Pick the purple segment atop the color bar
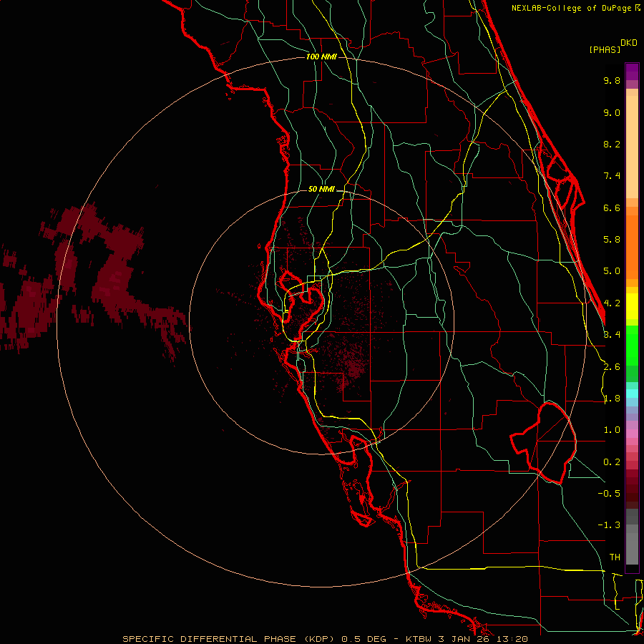This screenshot has height=644, width=644. coord(632,72)
